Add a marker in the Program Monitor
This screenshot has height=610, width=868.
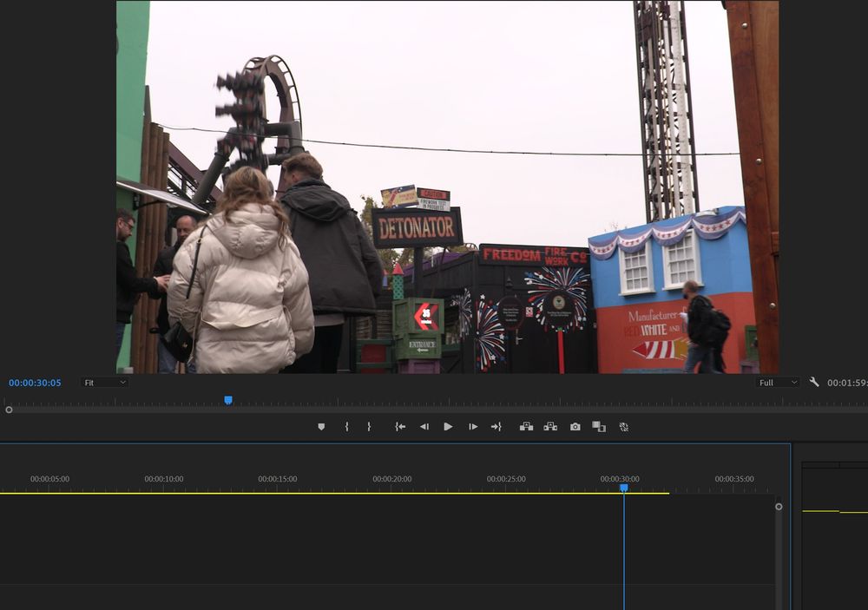point(322,426)
